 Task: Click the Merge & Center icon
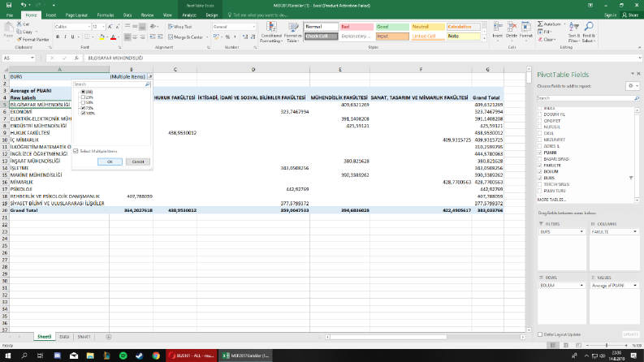point(171,37)
